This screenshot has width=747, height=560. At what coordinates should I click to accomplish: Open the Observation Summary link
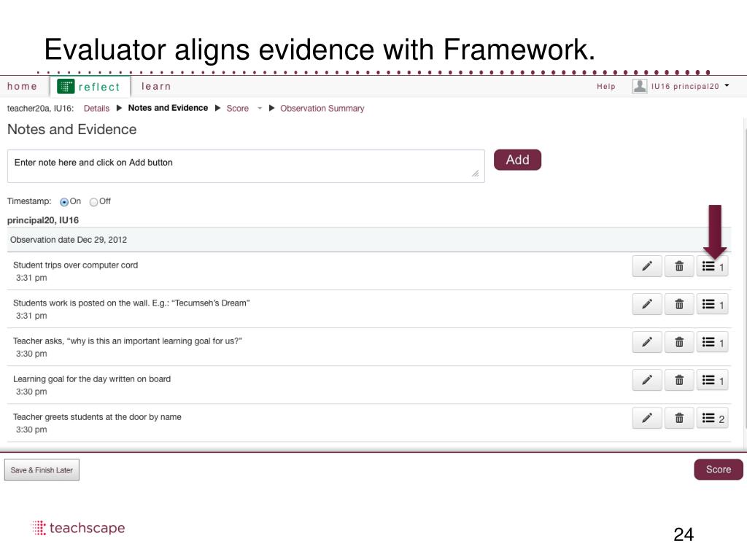pyautogui.click(x=322, y=109)
